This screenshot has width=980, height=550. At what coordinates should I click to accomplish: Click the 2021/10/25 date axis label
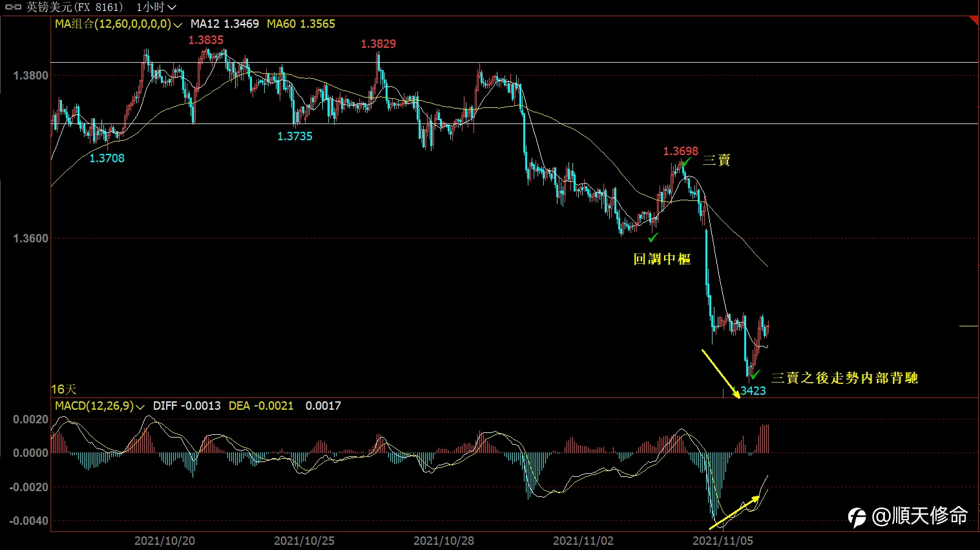pyautogui.click(x=304, y=541)
